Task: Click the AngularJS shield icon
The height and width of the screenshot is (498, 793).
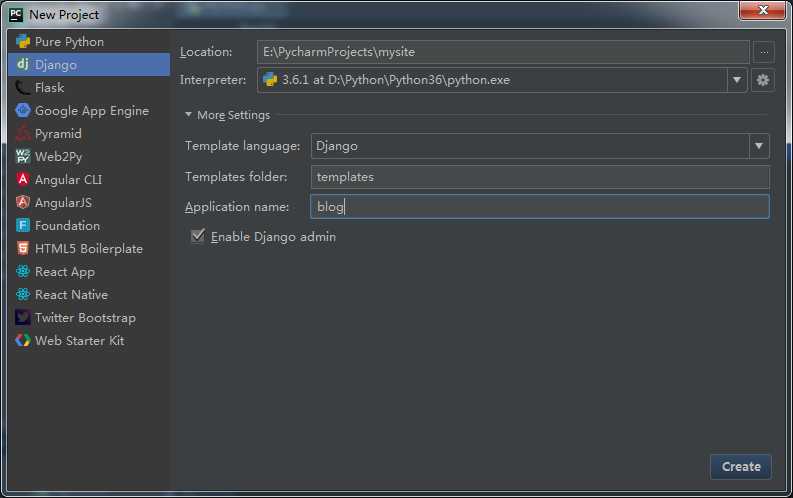Action: click(23, 202)
